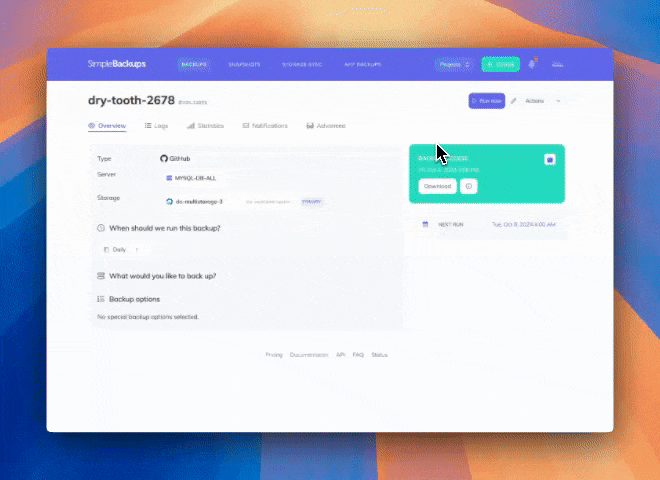Click the small icon button next to Download

[x=469, y=186]
